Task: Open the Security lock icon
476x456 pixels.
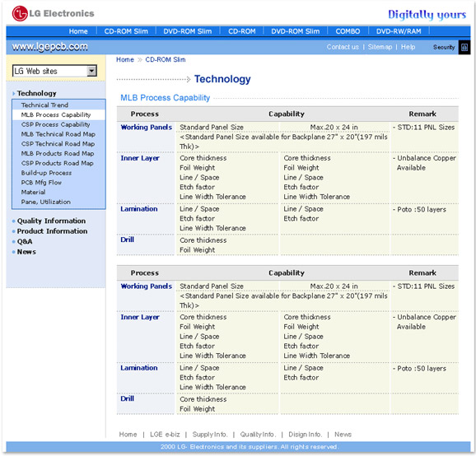Action: pos(464,48)
